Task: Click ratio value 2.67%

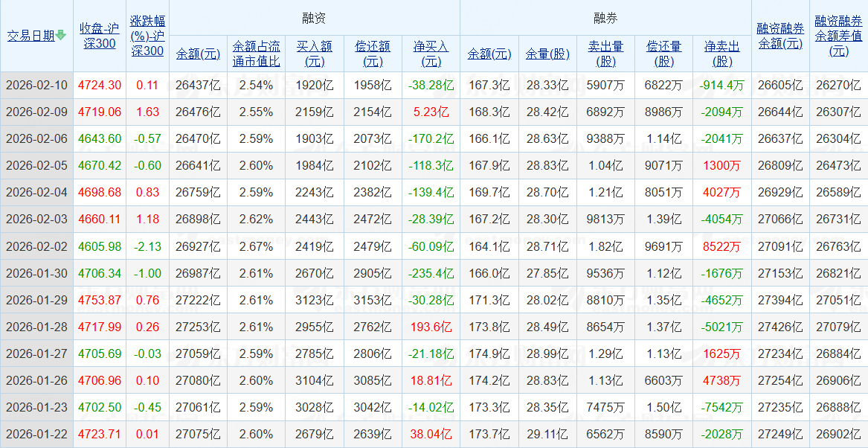Action: pos(257,246)
